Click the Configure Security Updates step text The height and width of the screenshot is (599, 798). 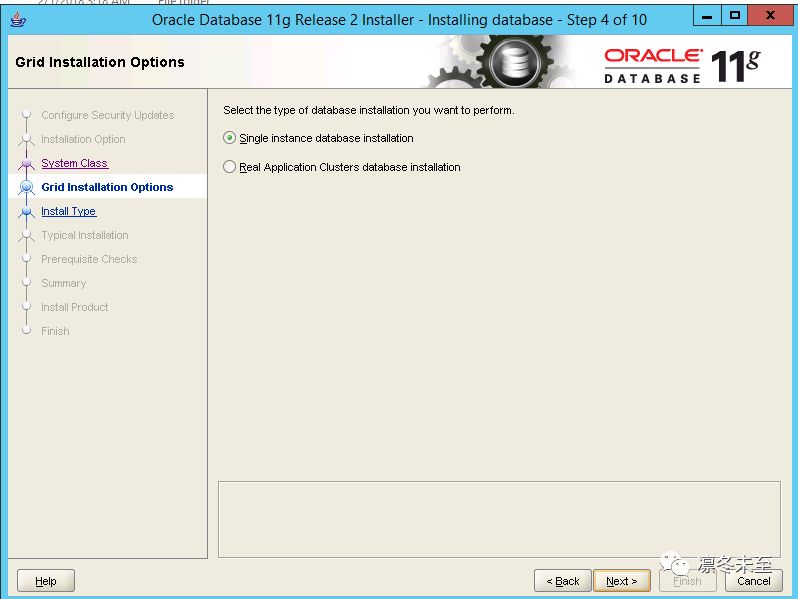(x=107, y=115)
